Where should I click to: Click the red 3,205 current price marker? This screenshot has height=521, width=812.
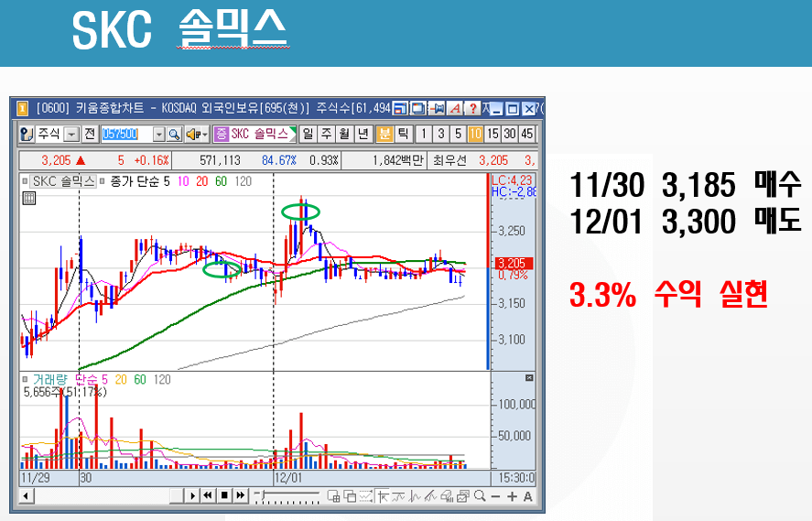(x=512, y=264)
